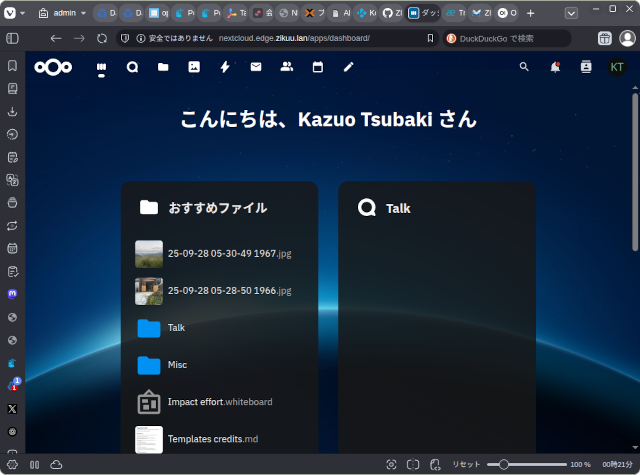
Task: Click the unified search magnifier icon
Action: [524, 67]
